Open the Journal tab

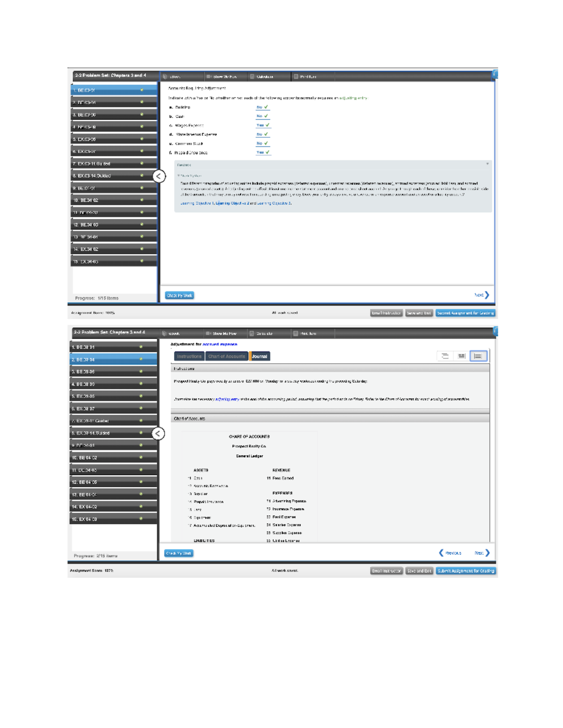point(259,356)
